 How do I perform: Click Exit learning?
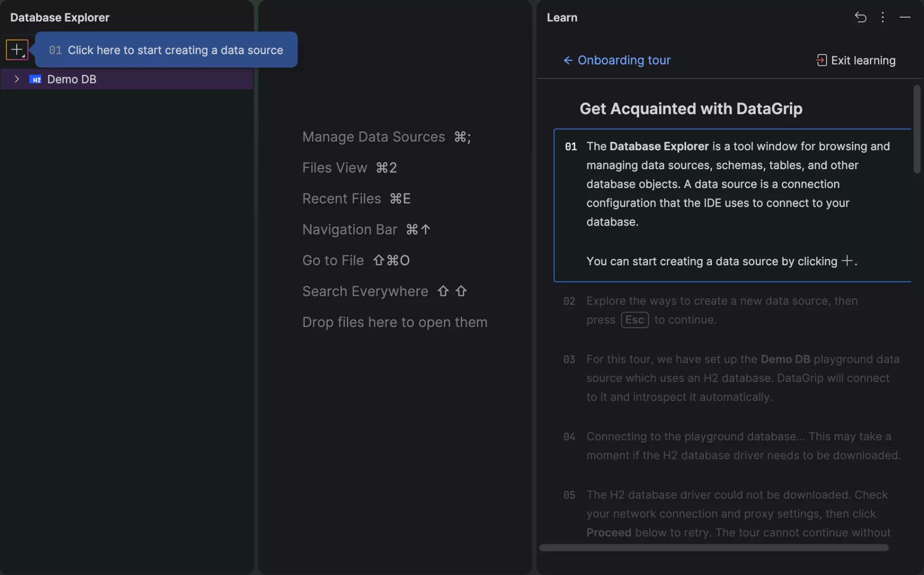pos(863,60)
